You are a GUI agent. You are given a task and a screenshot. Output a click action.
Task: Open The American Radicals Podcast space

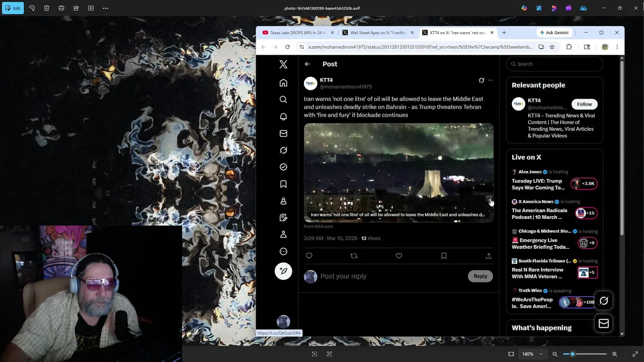click(x=554, y=210)
